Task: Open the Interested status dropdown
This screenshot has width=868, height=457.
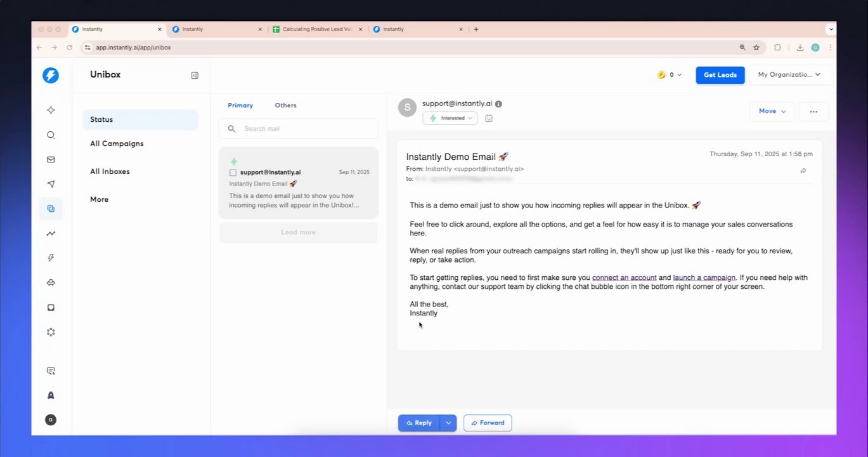Action: [450, 118]
